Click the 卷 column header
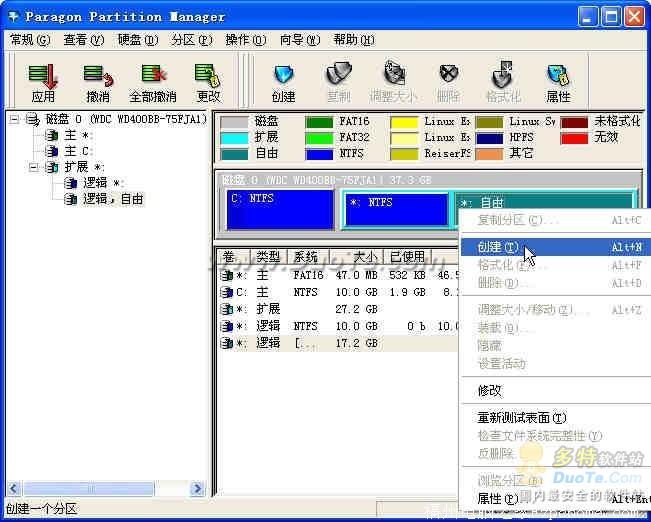This screenshot has height=522, width=651. click(x=234, y=257)
